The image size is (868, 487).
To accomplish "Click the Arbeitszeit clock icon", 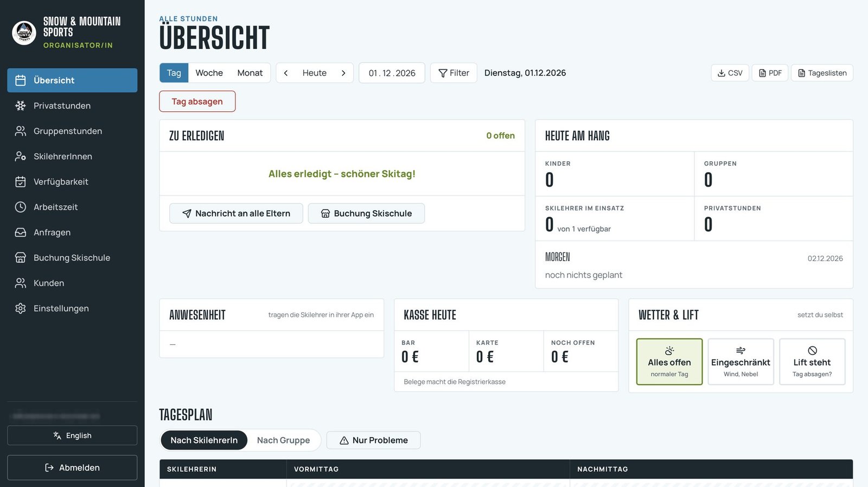I will pos(21,207).
